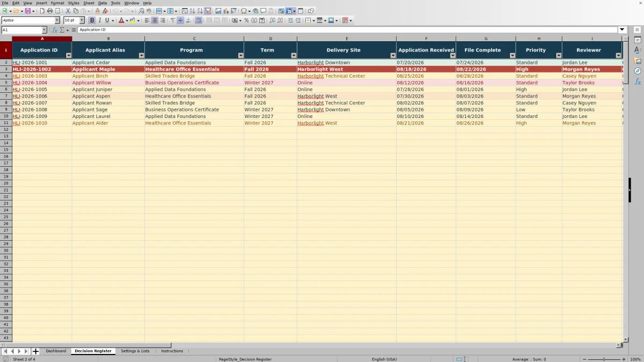Open the File menu
Image resolution: width=644 pixels, height=362 pixels.
[5, 3]
